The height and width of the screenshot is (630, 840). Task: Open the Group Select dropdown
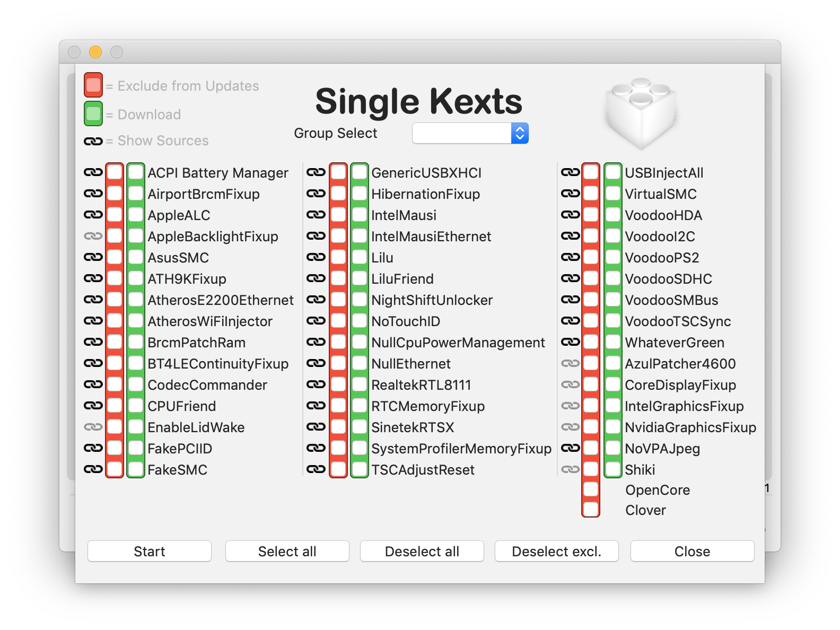tap(470, 133)
